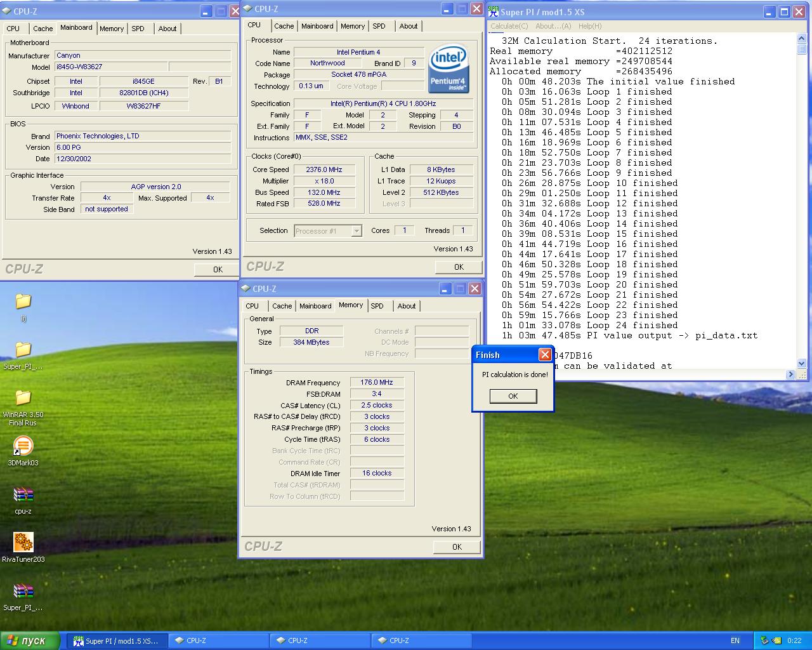
Task: Launch the 3DMark03 desktop shortcut
Action: 23,446
